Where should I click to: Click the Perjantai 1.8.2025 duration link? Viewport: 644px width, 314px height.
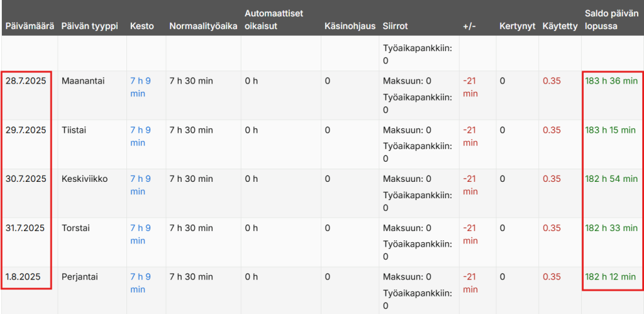[x=140, y=283]
